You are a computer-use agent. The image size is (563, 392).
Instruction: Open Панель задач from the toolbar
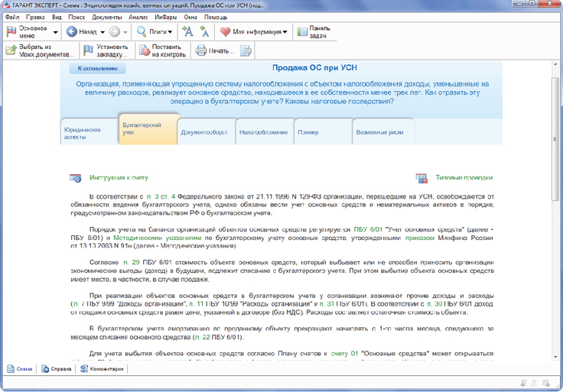pyautogui.click(x=314, y=31)
